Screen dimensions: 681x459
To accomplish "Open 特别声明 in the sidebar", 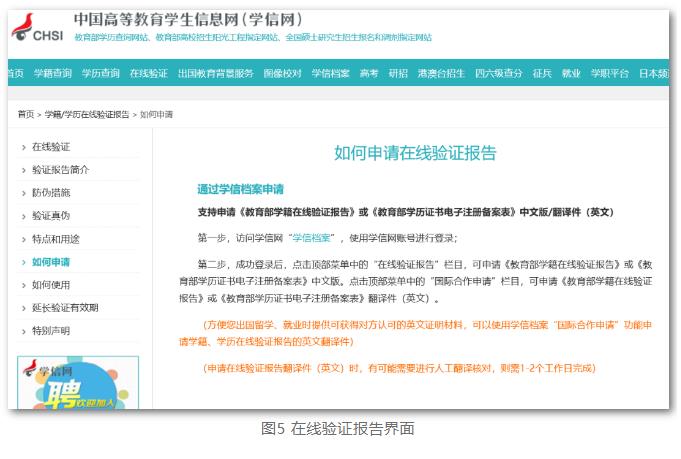I will tap(51, 331).
